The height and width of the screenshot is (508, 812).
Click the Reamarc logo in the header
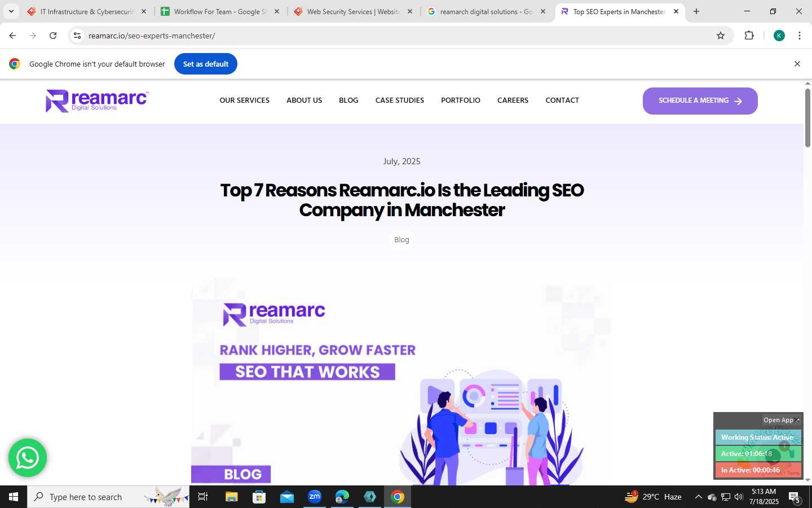point(97,101)
